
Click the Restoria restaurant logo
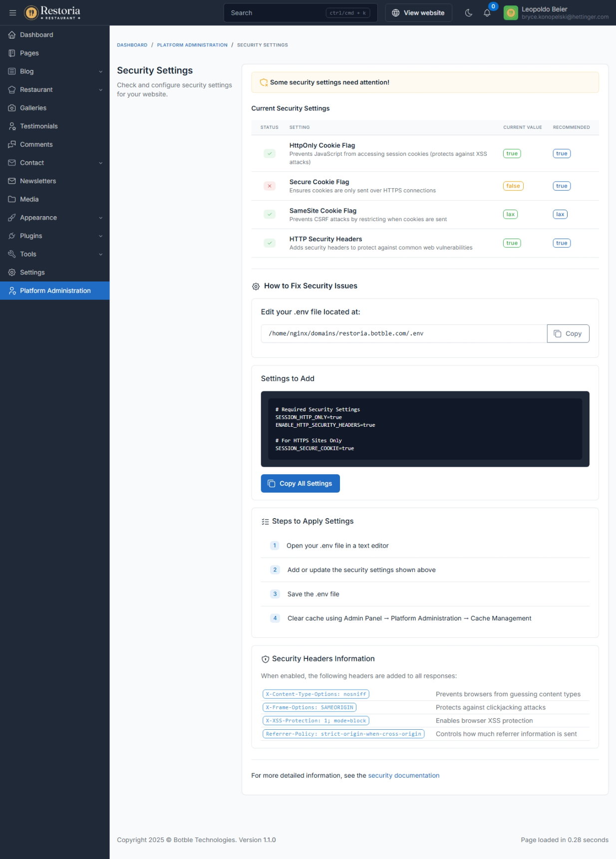(52, 12)
